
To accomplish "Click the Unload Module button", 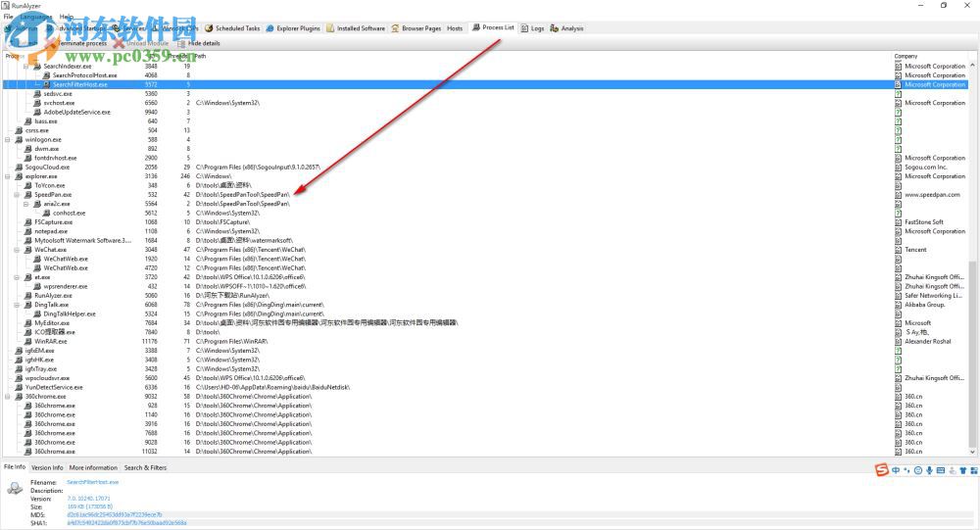I will click(141, 44).
